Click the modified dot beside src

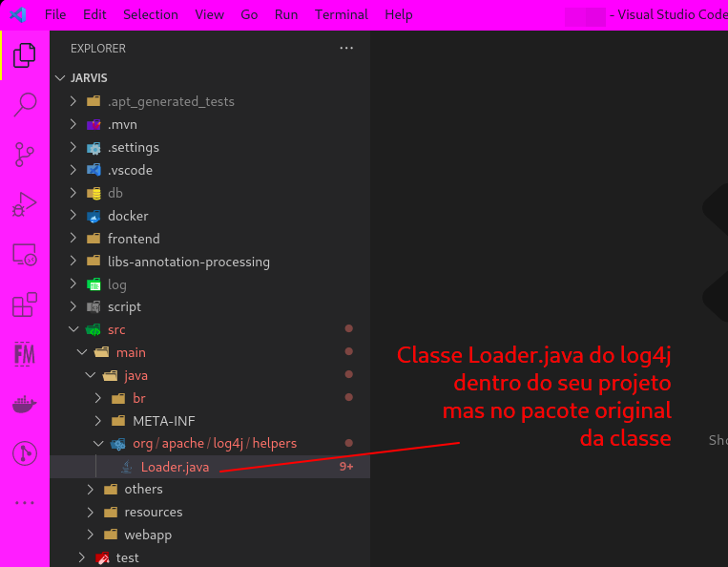click(348, 328)
